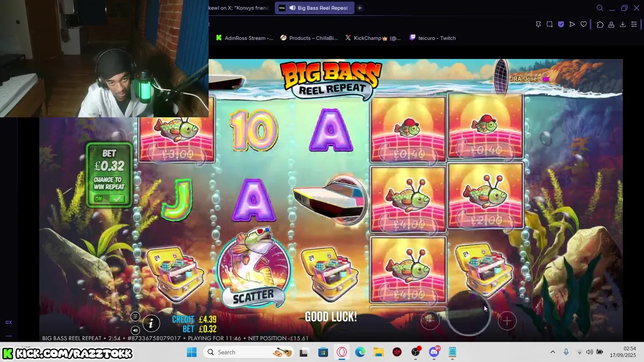Screen dimensions: 644x362
Task: Open AdinRoss Stream bookmark
Action: click(245, 38)
